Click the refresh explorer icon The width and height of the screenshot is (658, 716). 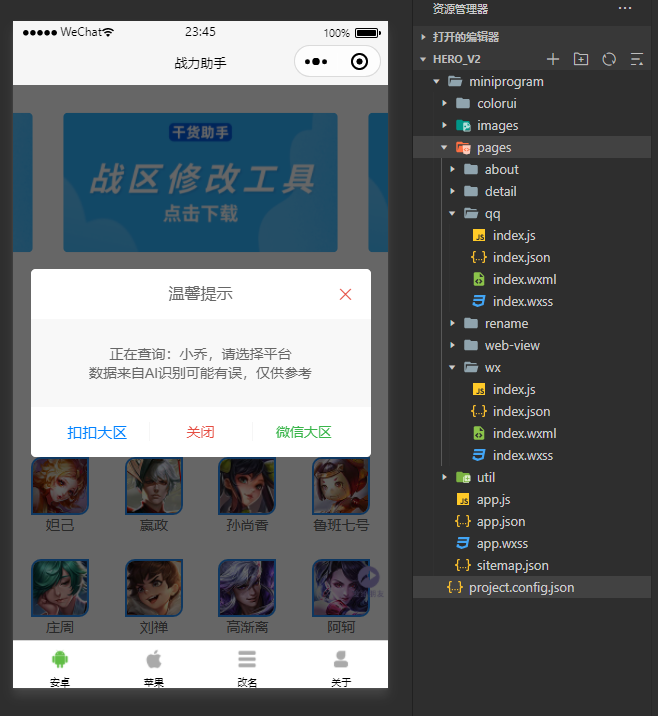tap(609, 59)
